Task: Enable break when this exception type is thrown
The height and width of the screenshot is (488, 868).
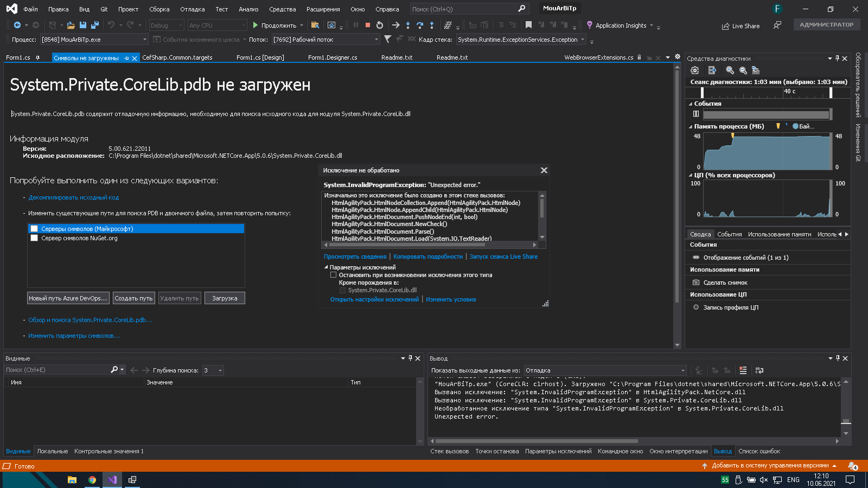Action: coord(333,275)
